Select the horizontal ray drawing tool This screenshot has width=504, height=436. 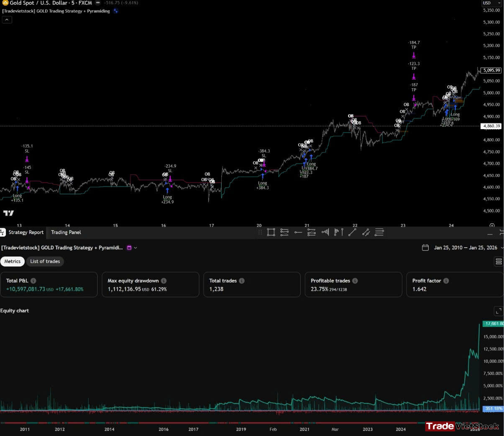coord(298,232)
